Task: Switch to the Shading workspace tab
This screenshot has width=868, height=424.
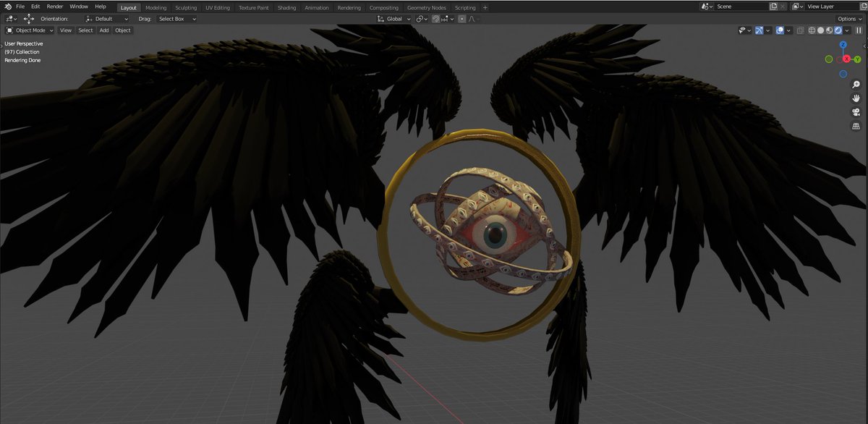Action: [286, 7]
